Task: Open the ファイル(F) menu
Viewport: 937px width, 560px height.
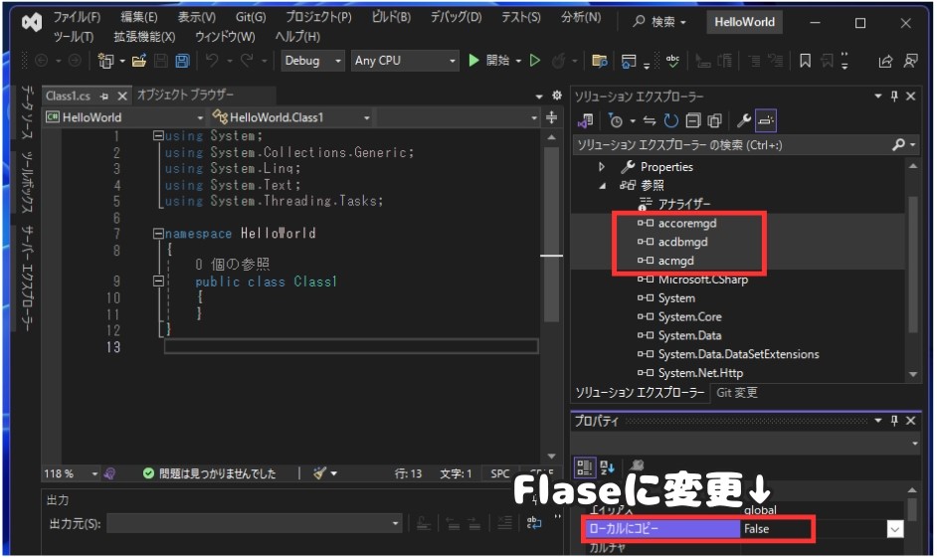Action: pos(77,17)
